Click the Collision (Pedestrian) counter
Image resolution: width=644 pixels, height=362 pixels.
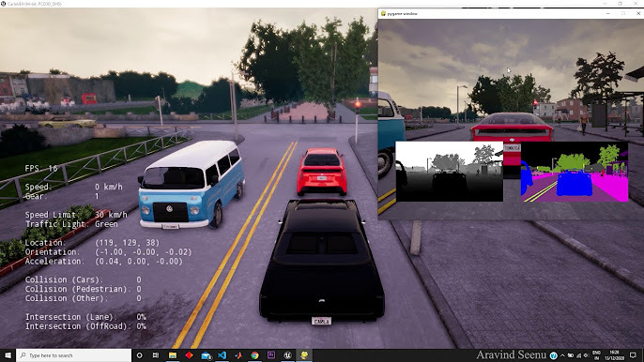(x=84, y=289)
